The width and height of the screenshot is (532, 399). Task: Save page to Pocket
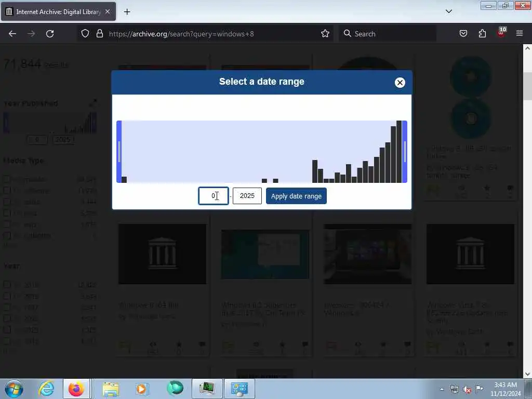463,34
